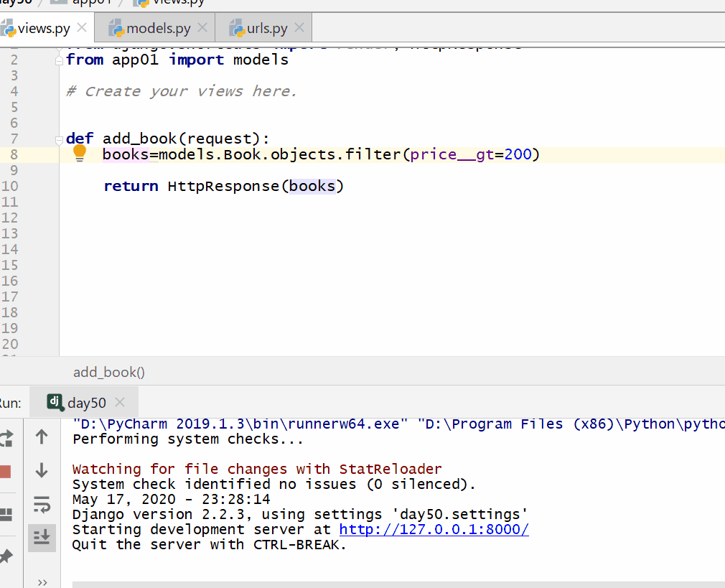This screenshot has width=725, height=588.
Task: Close the views.py editor tab
Action: [82, 28]
